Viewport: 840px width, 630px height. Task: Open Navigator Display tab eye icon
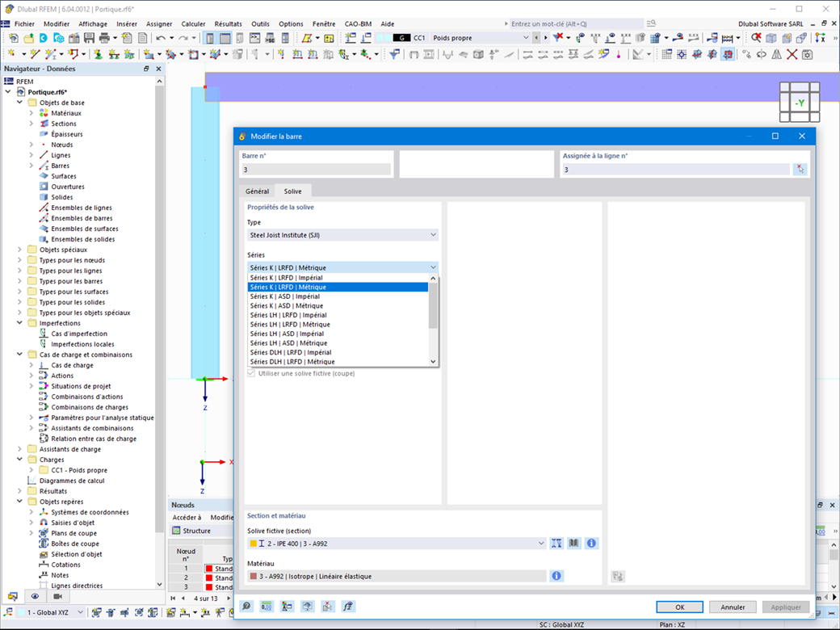pyautogui.click(x=35, y=596)
